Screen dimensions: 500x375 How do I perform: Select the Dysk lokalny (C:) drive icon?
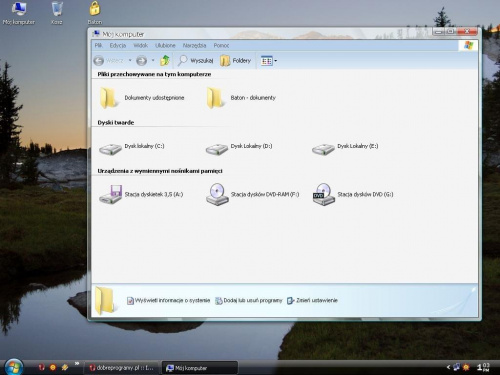(110, 149)
